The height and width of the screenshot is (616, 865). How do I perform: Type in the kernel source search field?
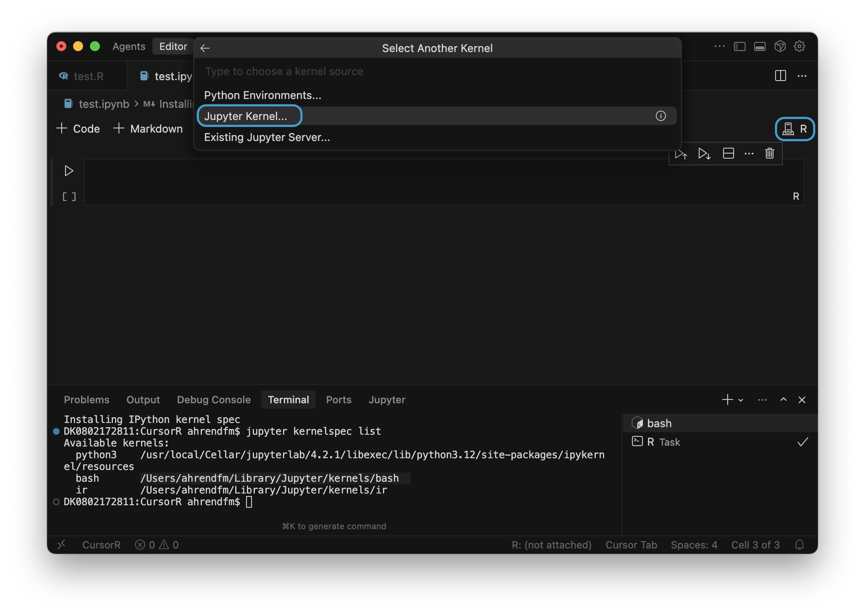pos(378,71)
